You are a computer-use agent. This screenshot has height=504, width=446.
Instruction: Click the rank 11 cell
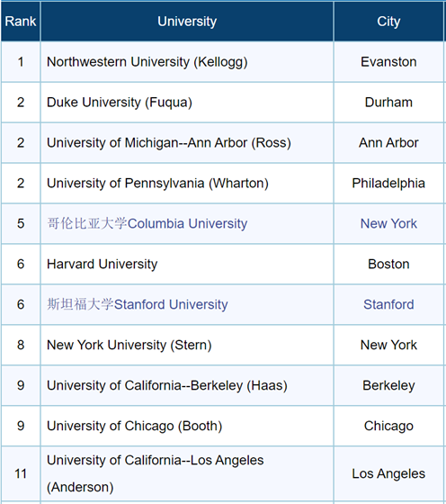tap(21, 473)
